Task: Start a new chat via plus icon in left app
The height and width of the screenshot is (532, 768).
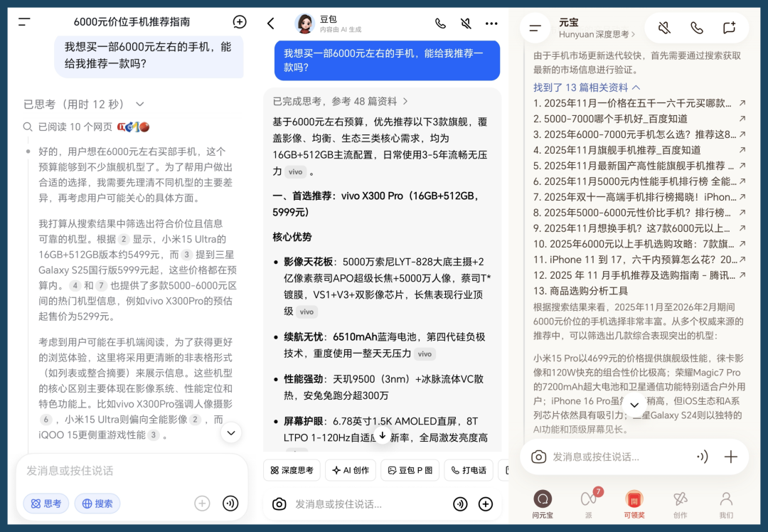Action: tap(239, 22)
